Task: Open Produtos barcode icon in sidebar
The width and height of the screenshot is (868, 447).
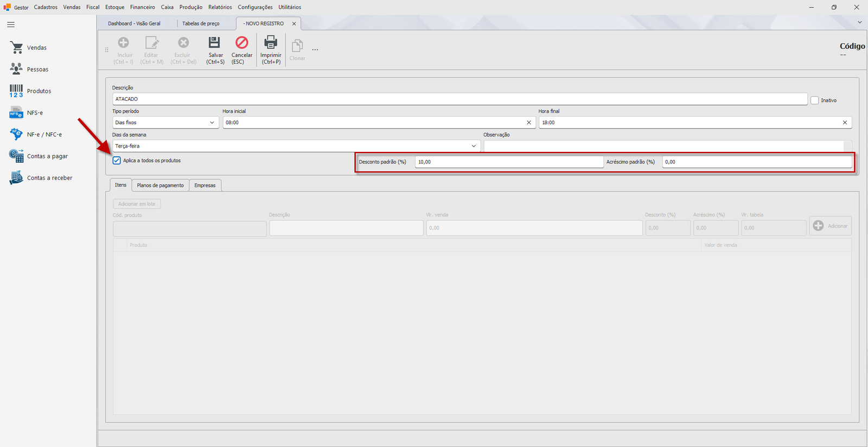Action: point(16,91)
